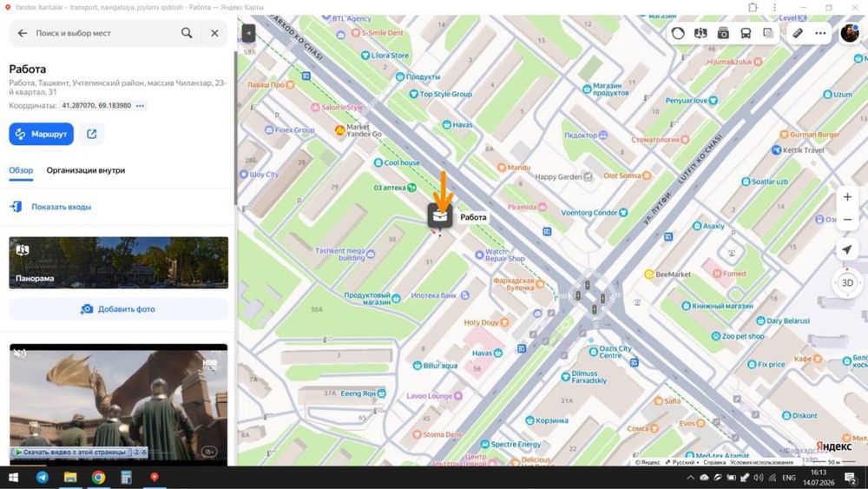The width and height of the screenshot is (868, 489).
Task: Click the Добавить фото button
Action: pos(118,309)
